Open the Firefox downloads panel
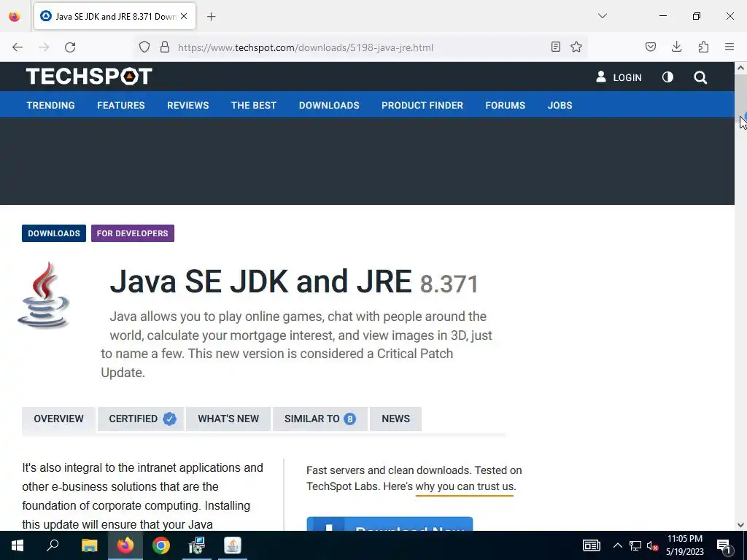The image size is (747, 560). point(676,47)
